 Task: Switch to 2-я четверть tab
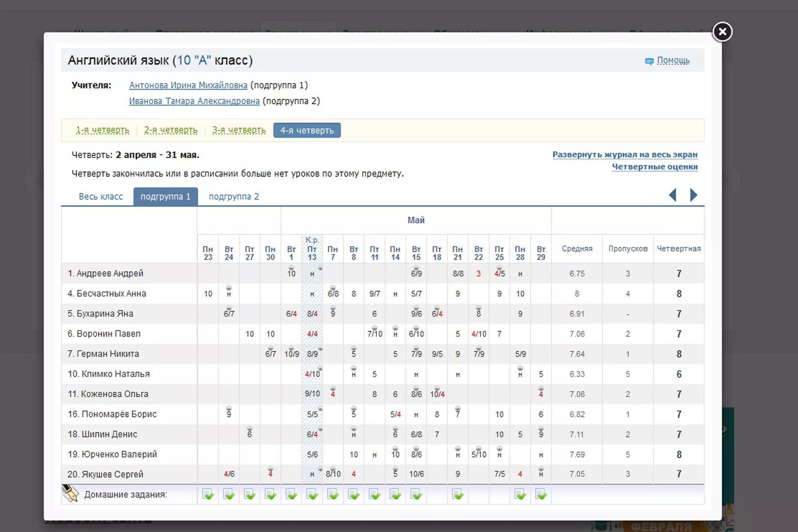(171, 130)
